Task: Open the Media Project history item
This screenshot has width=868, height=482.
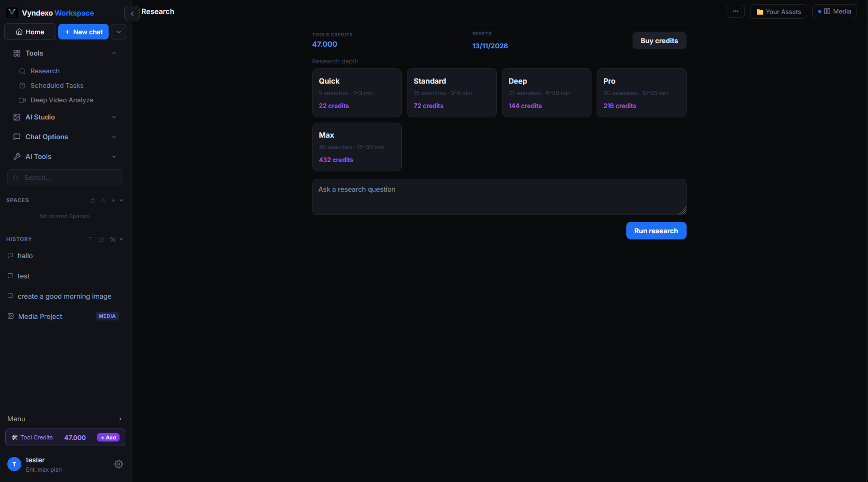Action: (x=65, y=316)
